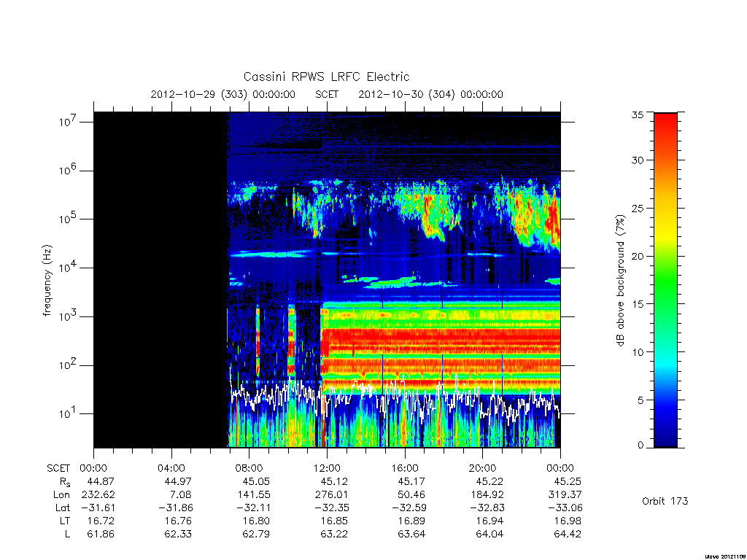
Task: Click the L value '62.79'
Action: [256, 534]
